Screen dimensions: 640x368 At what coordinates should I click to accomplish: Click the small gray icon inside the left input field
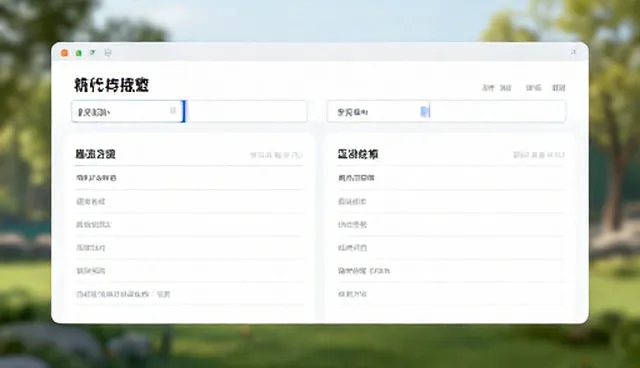[173, 111]
